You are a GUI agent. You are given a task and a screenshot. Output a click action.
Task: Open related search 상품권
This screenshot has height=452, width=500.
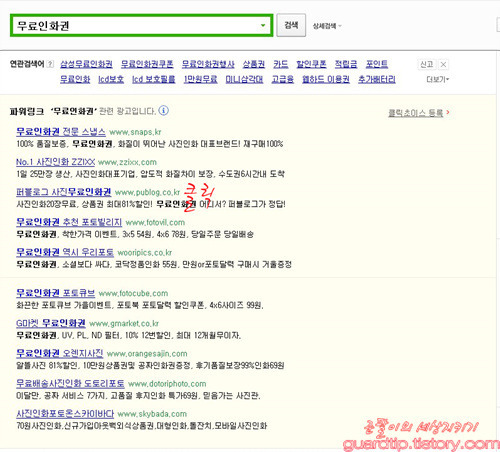[254, 64]
